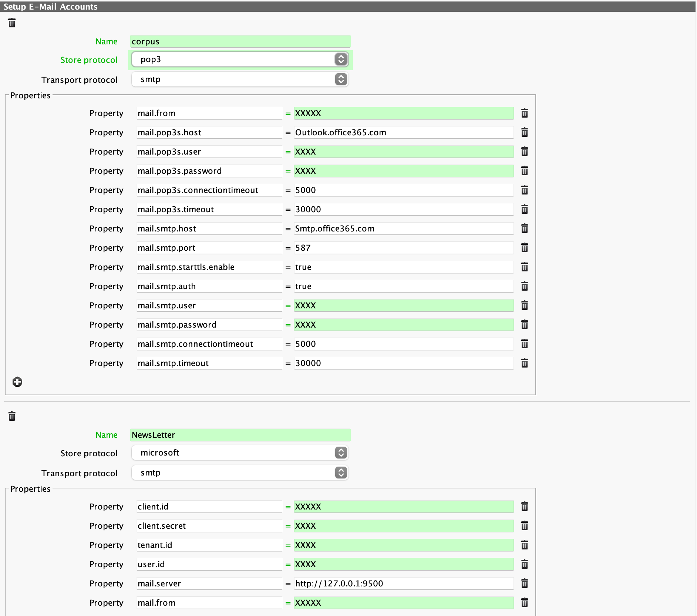Delete the mail.pop3s.host property
The width and height of the screenshot is (697, 616).
click(524, 132)
